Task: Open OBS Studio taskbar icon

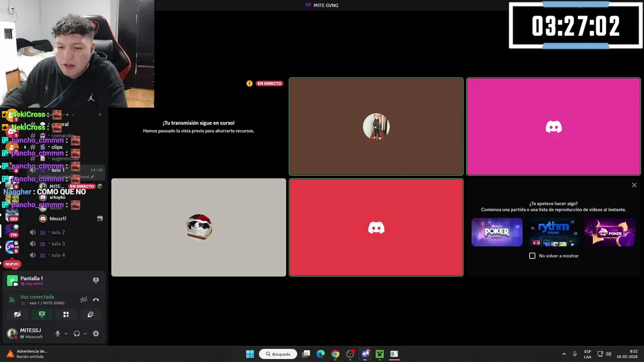Action: coord(350,354)
